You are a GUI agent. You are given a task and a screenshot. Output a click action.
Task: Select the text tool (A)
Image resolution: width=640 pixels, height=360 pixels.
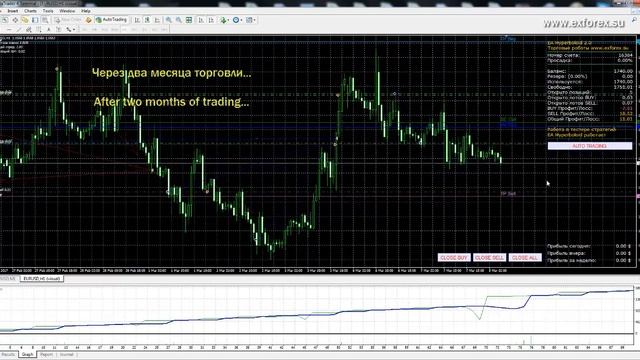[x=49, y=30]
